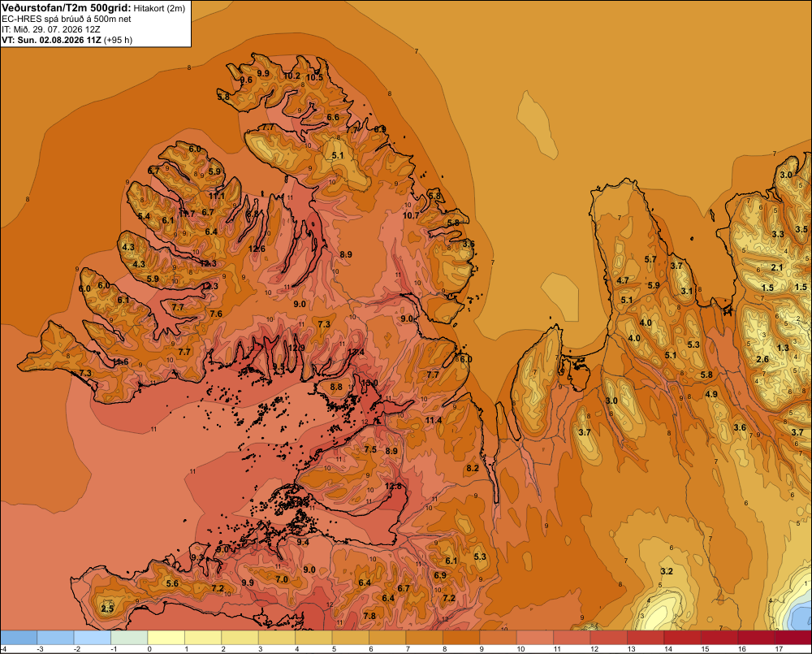Click the 12.4 temperature value
This screenshot has width=812, height=654.
(356, 353)
